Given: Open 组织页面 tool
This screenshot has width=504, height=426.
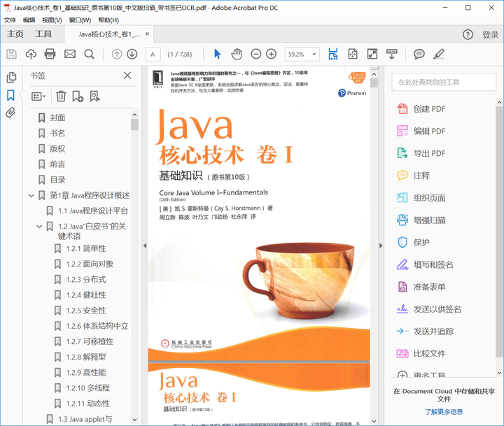Looking at the screenshot, I should pyautogui.click(x=421, y=198).
